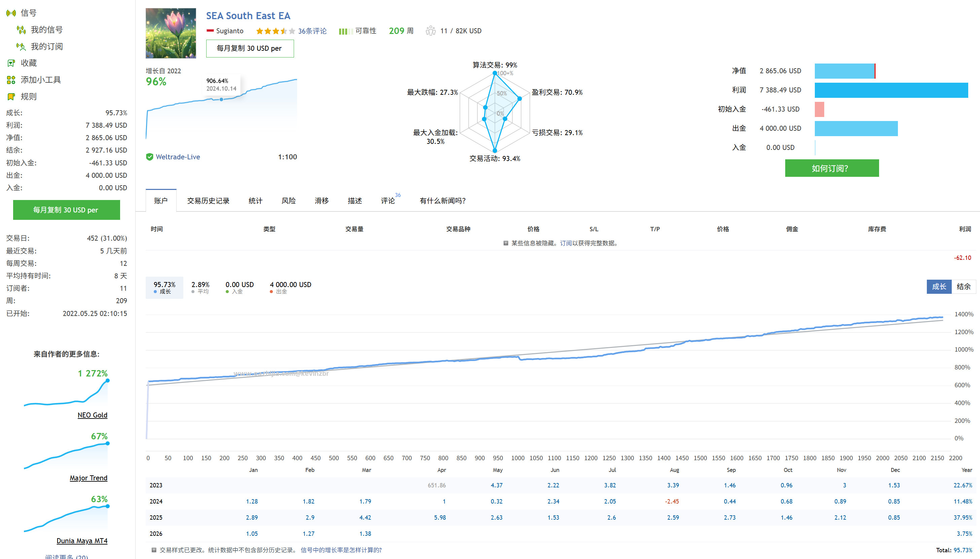980x559 pixels.
Task: Switch to the 滑移 tab
Action: pos(322,201)
